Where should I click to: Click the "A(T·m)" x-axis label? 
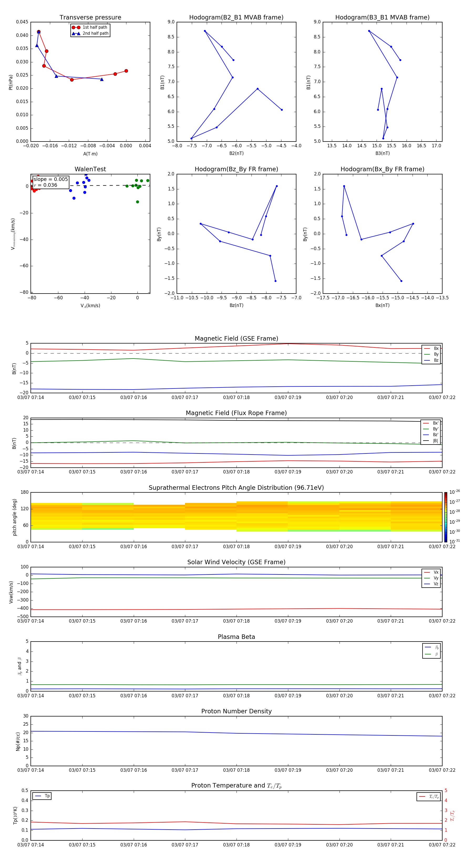coord(90,154)
